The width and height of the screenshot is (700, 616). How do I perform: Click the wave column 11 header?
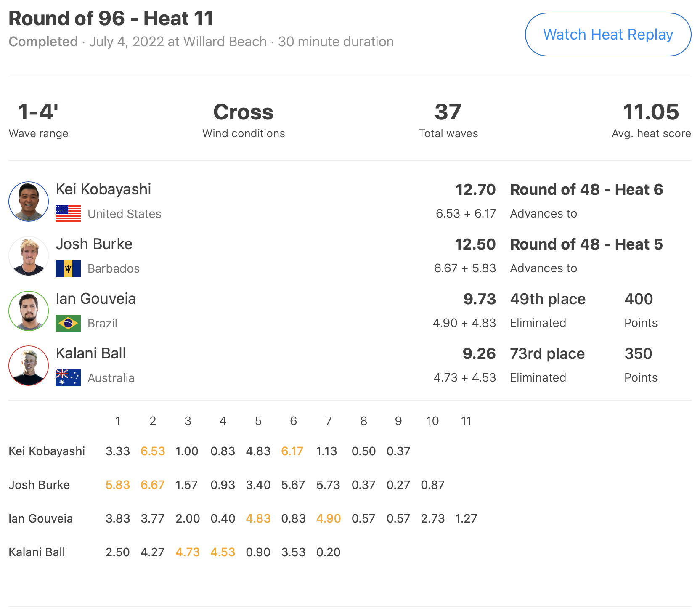(x=466, y=421)
